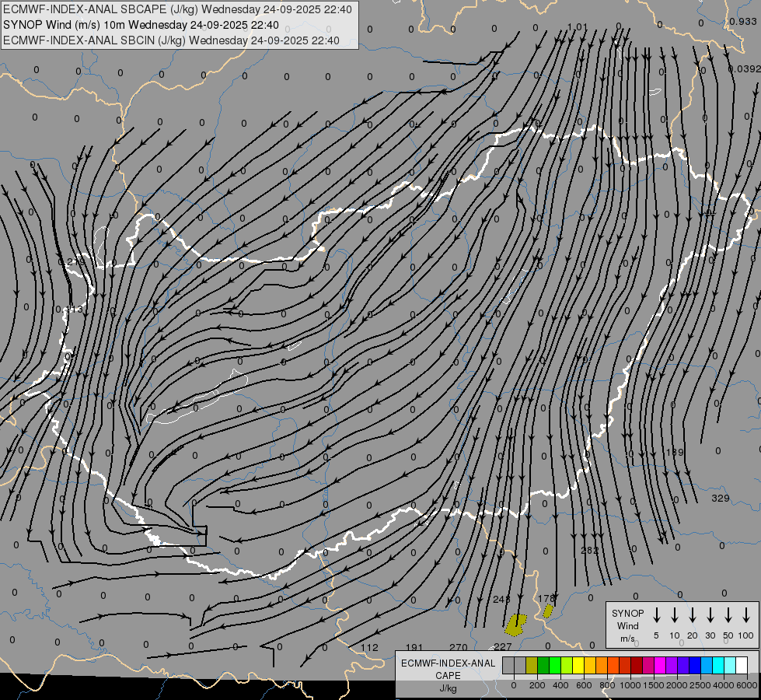This screenshot has width=761, height=700.
Task: Click the larger olive CAPE patch on map
Action: click(515, 625)
